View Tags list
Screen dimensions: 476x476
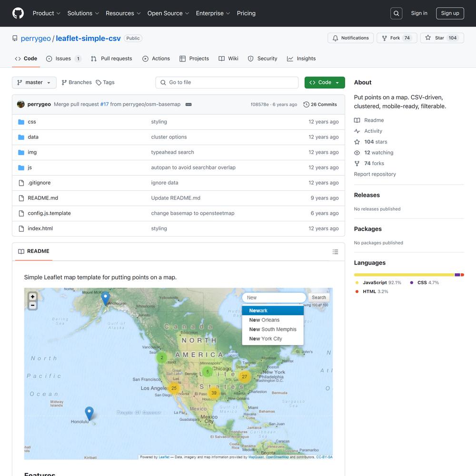point(105,82)
